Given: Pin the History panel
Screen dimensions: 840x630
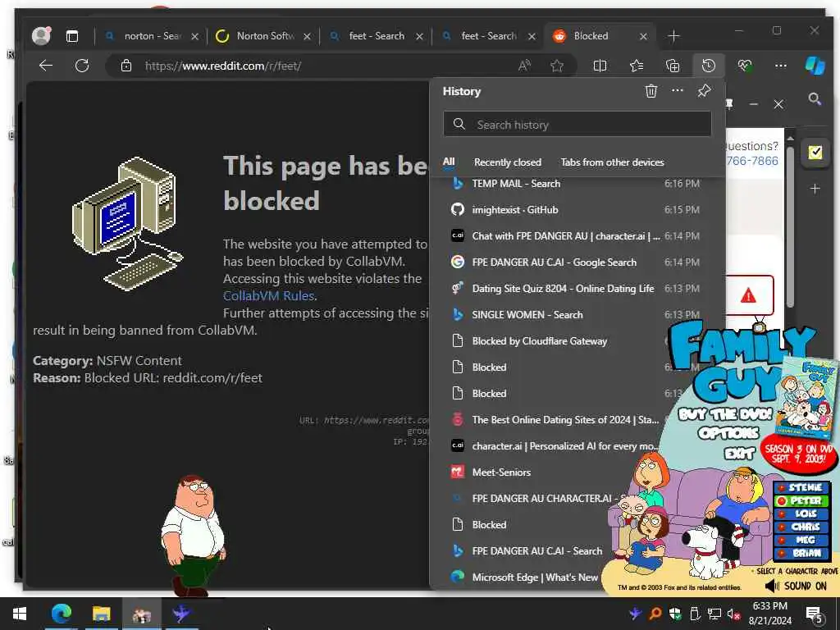Looking at the screenshot, I should (x=704, y=91).
